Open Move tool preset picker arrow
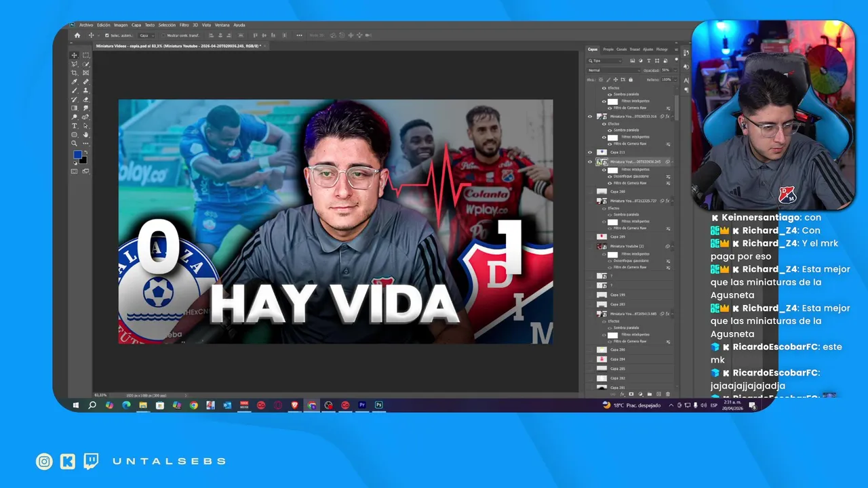This screenshot has width=868, height=488. click(x=98, y=35)
